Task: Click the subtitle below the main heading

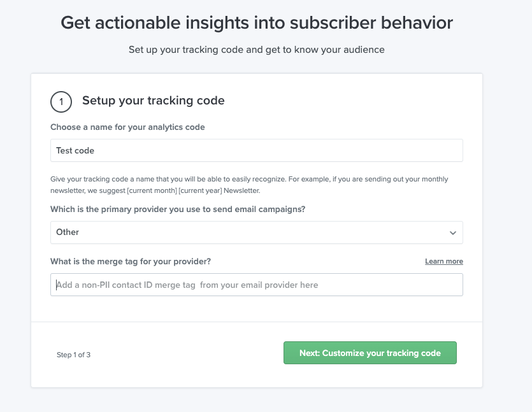Action: point(256,49)
